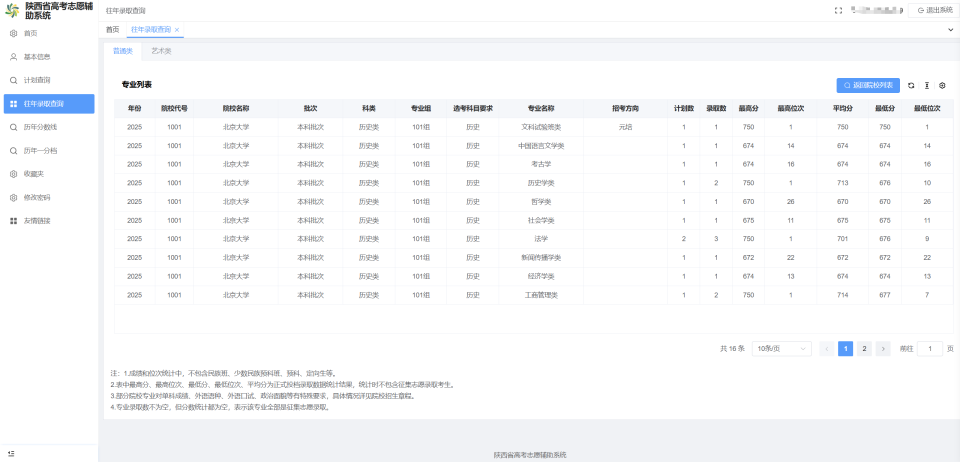This screenshot has width=960, height=462.
Task: Click the fullscreen toggle icon in header
Action: pos(838,10)
